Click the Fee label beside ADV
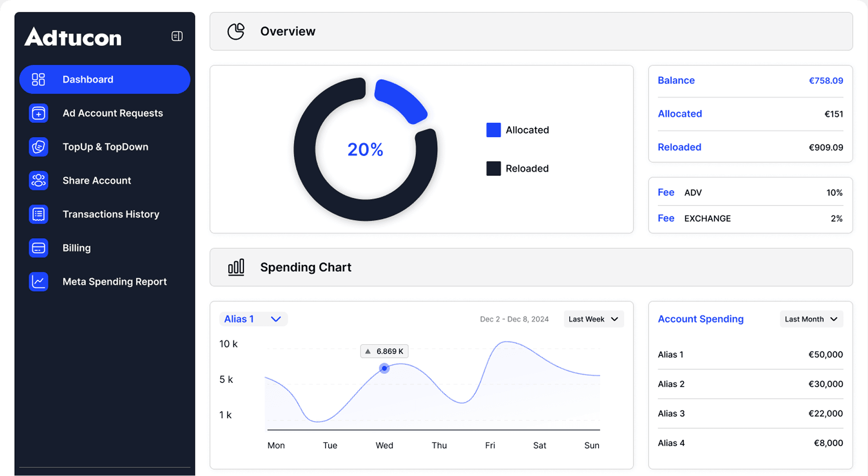868x476 pixels. [666, 192]
